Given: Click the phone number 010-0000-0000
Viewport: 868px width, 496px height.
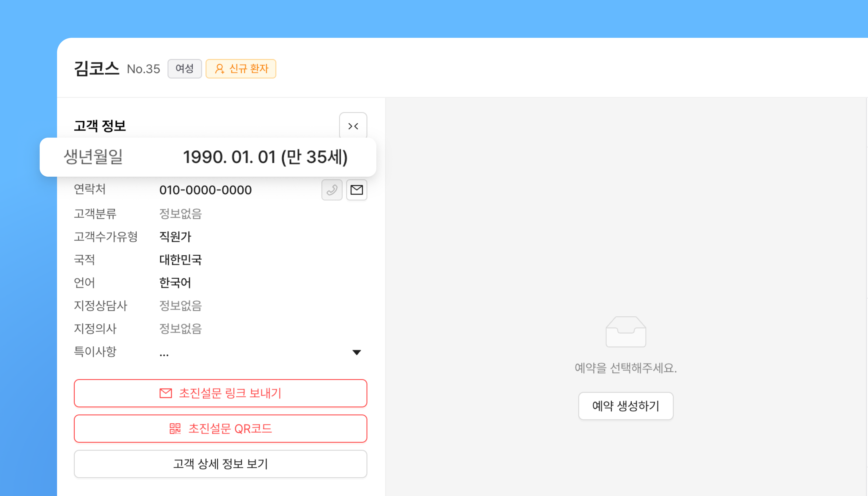Looking at the screenshot, I should [205, 190].
